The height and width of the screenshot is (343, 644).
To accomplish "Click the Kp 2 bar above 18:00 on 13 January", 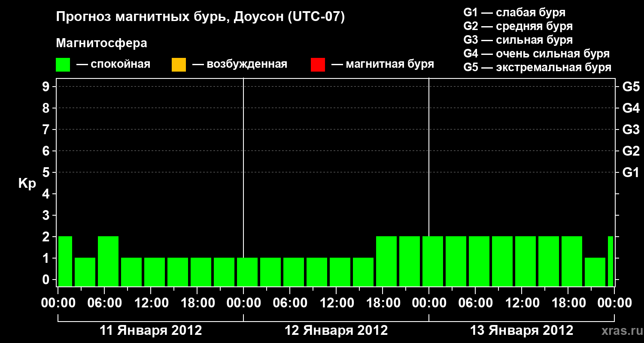I will (x=572, y=261).
